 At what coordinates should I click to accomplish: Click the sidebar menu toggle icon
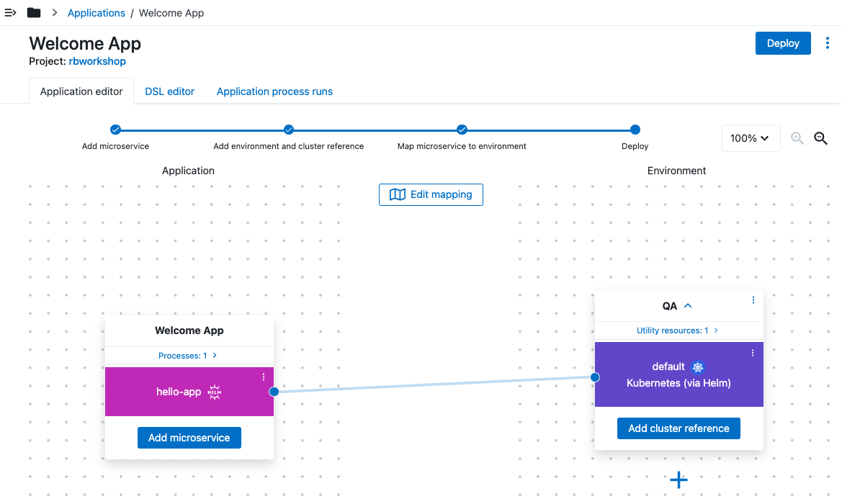[11, 13]
